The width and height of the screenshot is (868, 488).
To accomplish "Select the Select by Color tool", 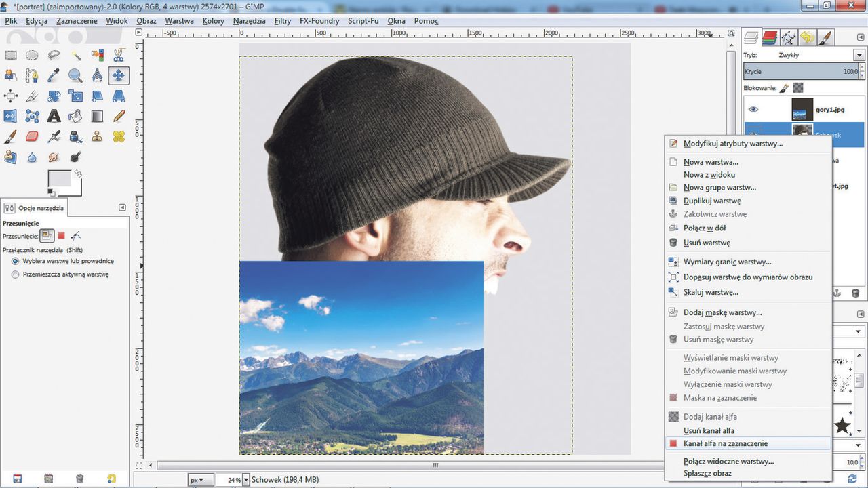I will click(97, 55).
